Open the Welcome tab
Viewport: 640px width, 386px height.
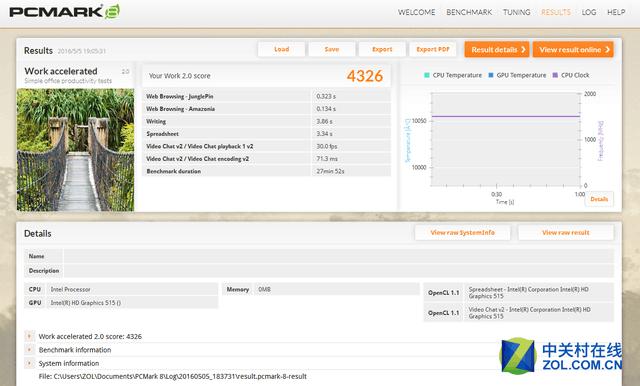pyautogui.click(x=416, y=12)
